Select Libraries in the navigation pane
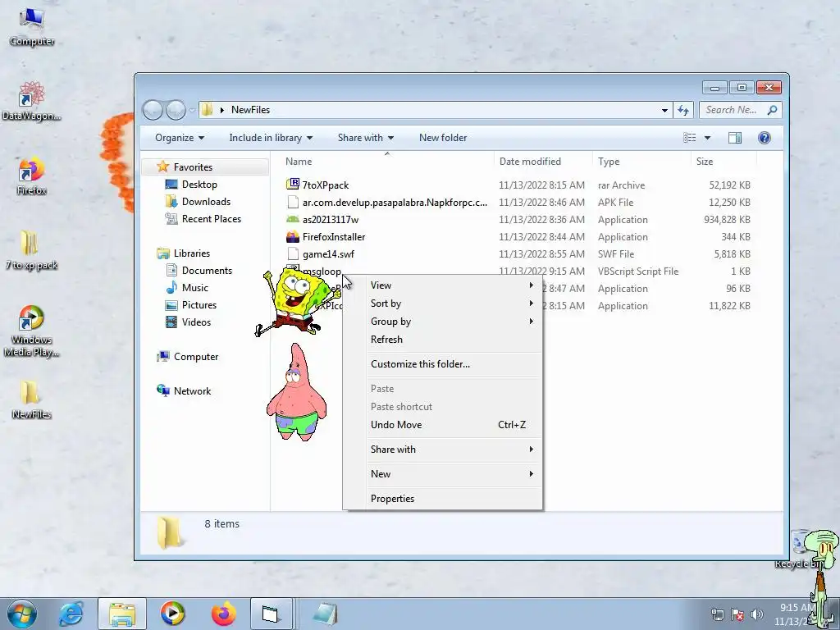The image size is (840, 630). [x=191, y=253]
